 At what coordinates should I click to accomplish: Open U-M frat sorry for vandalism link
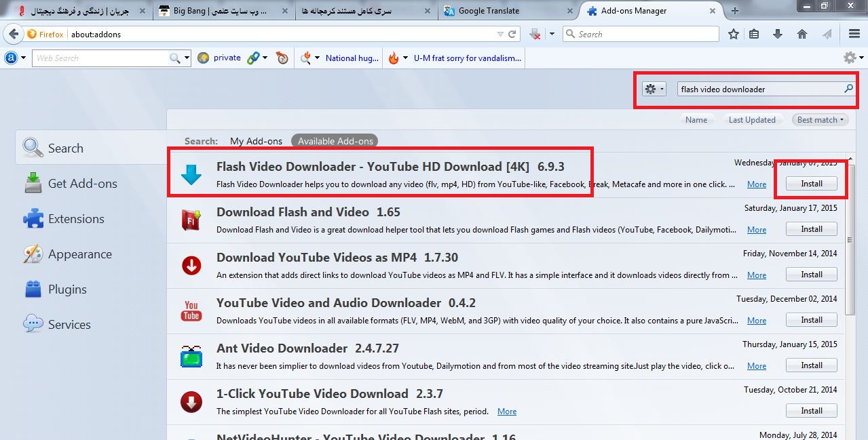coord(468,58)
